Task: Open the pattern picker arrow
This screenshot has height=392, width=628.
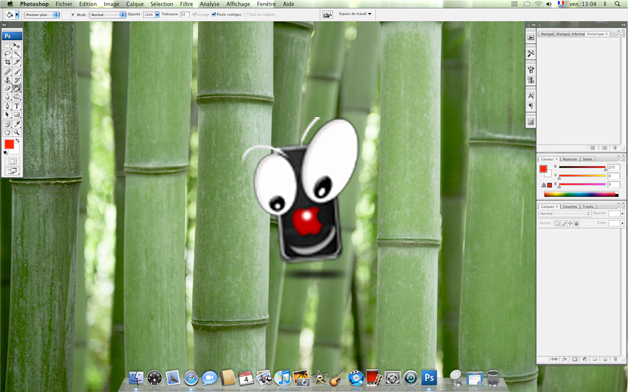Action: point(73,14)
